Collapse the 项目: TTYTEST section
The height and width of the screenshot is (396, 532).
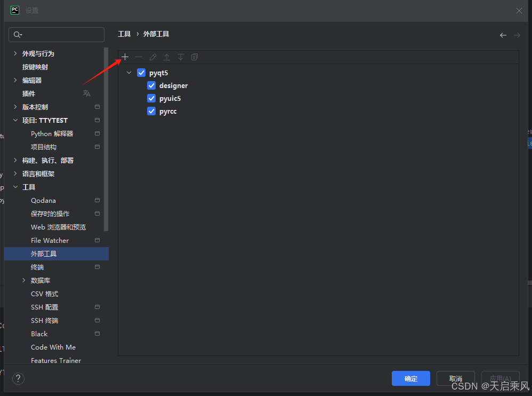(x=15, y=120)
